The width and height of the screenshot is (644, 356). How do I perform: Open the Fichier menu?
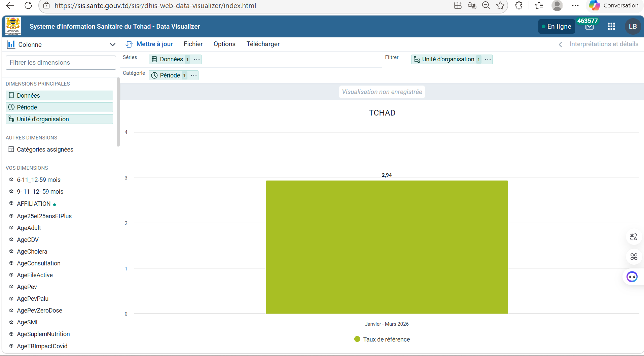click(193, 44)
